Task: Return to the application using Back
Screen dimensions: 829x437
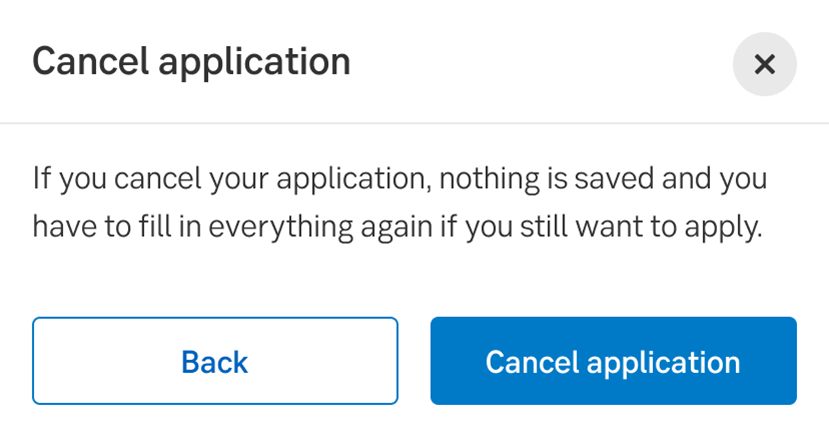Action: pyautogui.click(x=215, y=361)
